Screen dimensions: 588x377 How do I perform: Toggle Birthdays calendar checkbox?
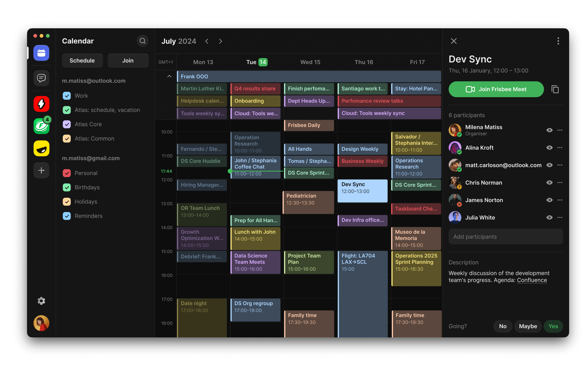[x=67, y=187]
